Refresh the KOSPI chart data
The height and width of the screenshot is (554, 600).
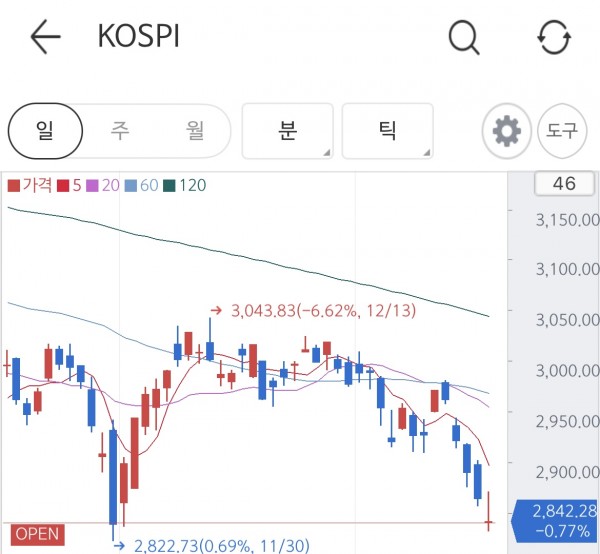point(554,37)
